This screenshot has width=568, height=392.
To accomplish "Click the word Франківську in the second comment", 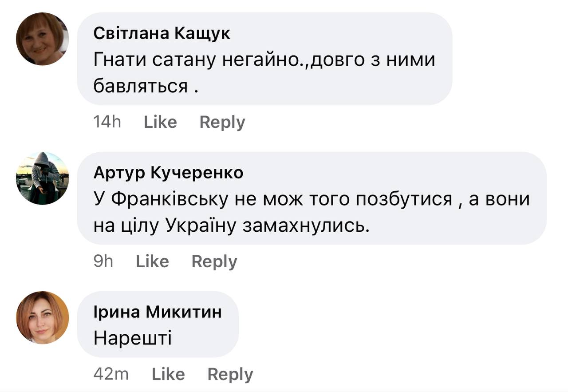I will coord(170,199).
